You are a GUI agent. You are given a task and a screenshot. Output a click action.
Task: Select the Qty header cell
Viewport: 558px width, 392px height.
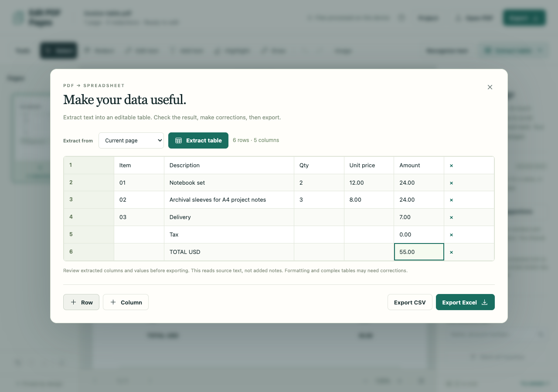pyautogui.click(x=319, y=165)
